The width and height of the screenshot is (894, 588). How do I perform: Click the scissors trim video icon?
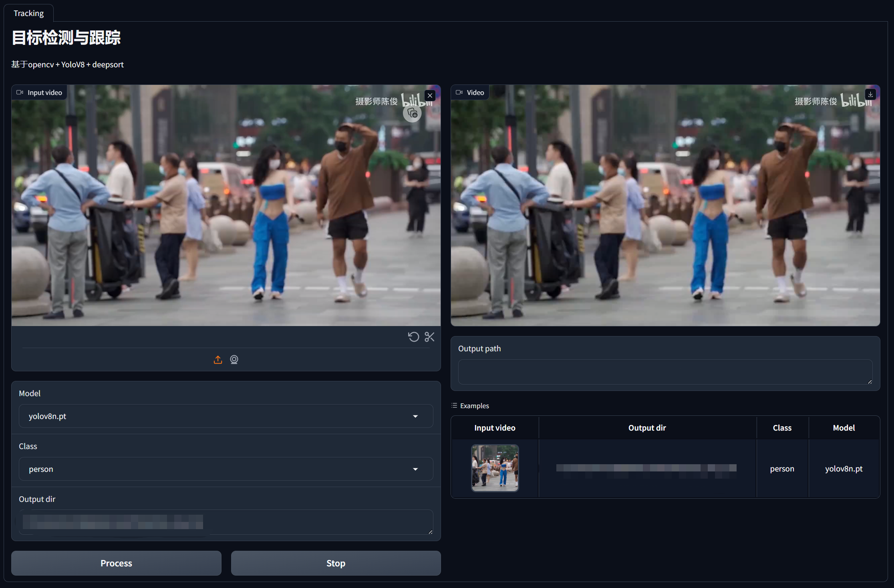[429, 337]
